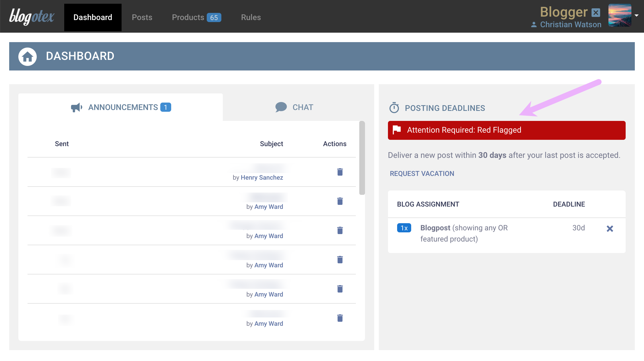The image size is (644, 361).
Task: Click the stopwatch icon next to Posting Deadlines
Action: click(394, 108)
